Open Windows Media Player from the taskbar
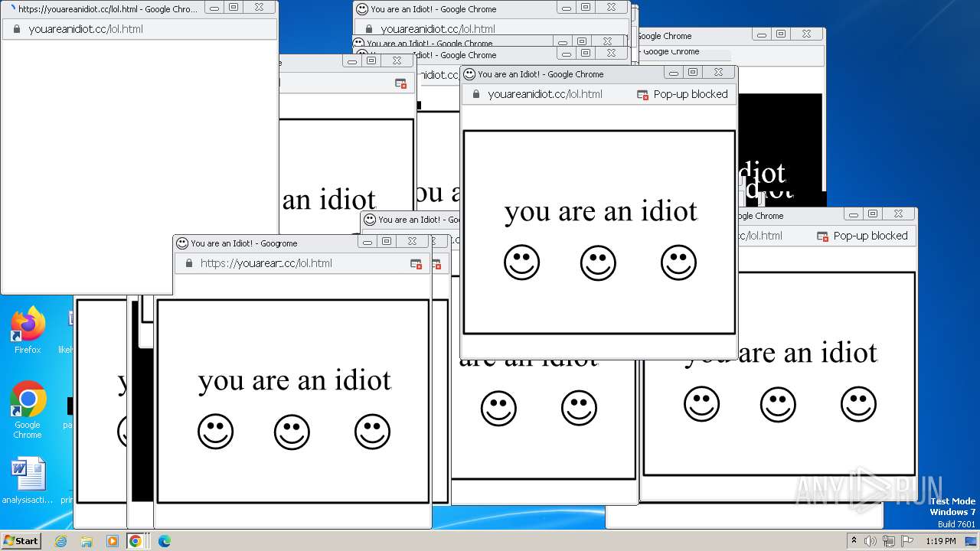The width and height of the screenshot is (980, 551). 112,541
